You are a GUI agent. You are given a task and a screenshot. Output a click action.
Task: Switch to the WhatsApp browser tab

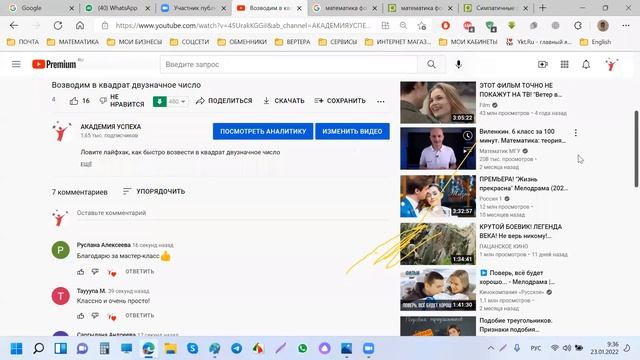pyautogui.click(x=118, y=8)
